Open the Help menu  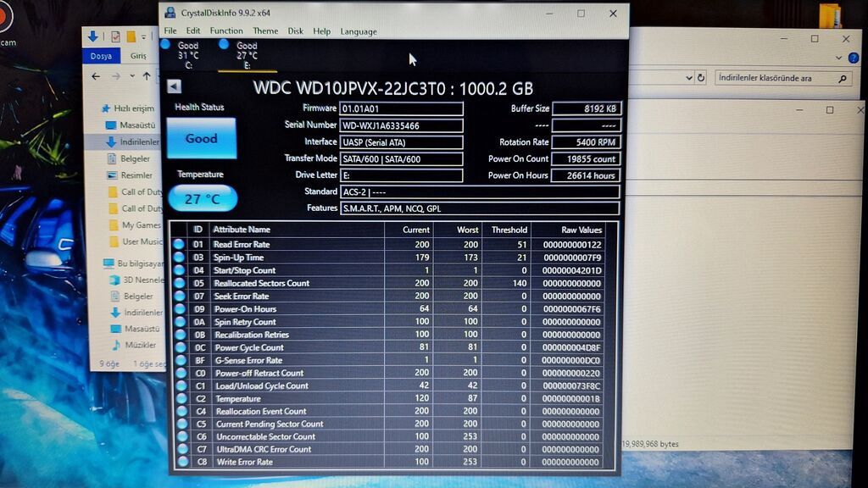(x=321, y=31)
